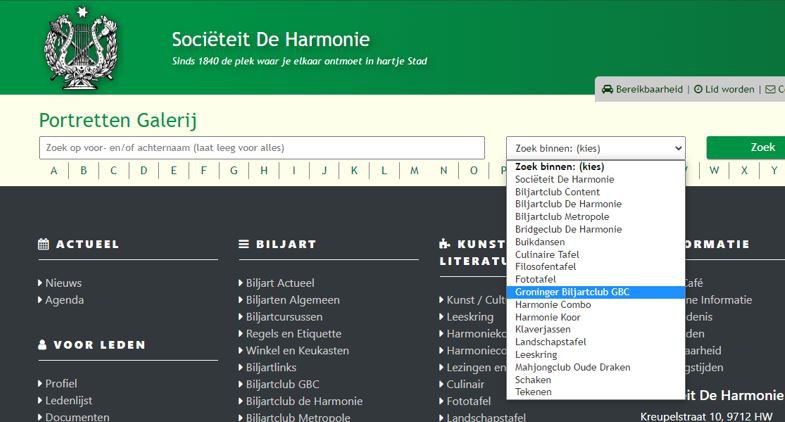Filter portraits by letter C

coord(114,171)
